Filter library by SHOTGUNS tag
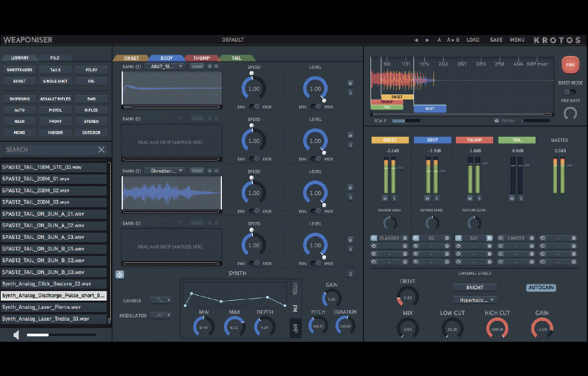This screenshot has width=588, height=376. 20,99
